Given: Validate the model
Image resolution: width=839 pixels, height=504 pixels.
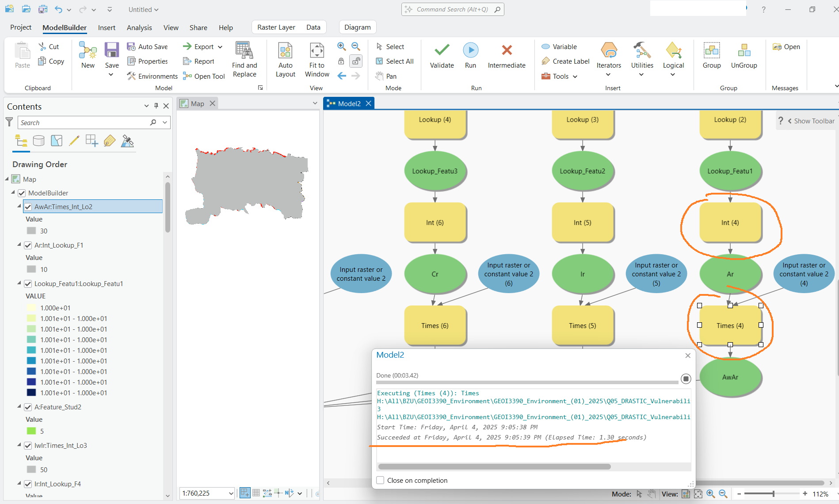Looking at the screenshot, I should click(x=441, y=55).
